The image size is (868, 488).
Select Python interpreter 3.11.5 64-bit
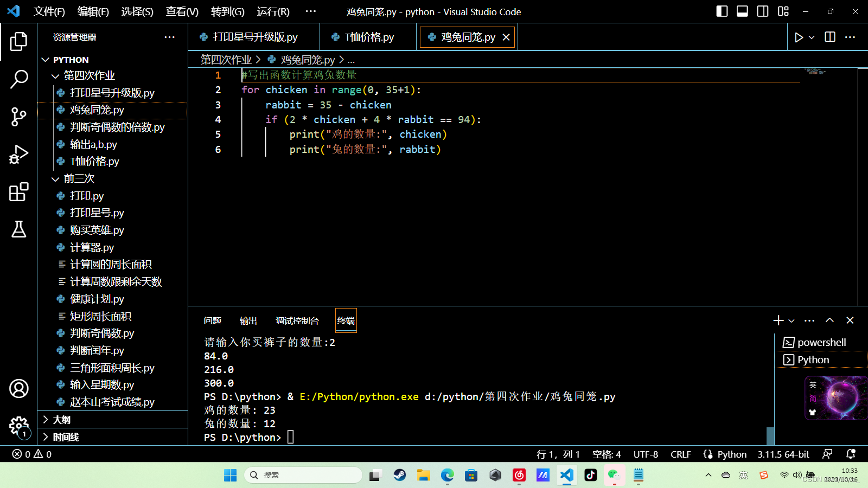pos(783,454)
